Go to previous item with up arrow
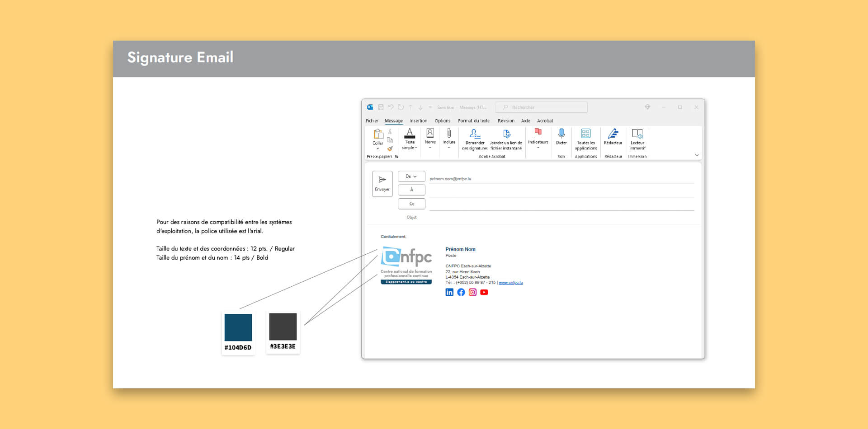This screenshot has height=429, width=868. pos(410,107)
